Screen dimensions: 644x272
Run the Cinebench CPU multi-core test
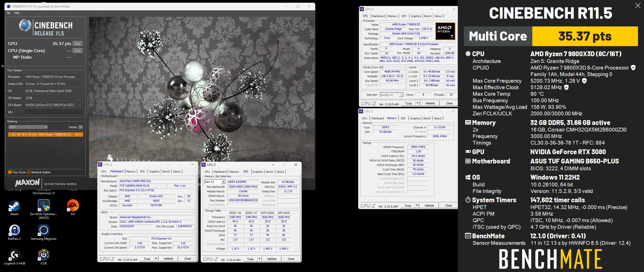78,44
